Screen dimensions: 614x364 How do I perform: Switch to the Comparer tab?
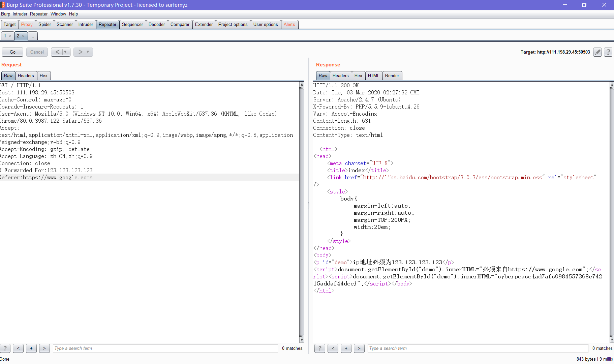point(180,24)
